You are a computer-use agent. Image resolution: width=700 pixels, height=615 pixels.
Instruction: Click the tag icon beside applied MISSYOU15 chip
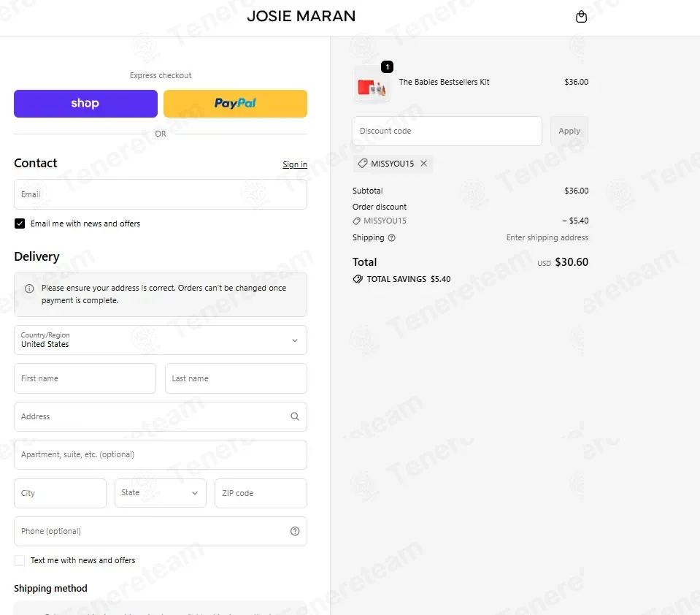tap(363, 164)
